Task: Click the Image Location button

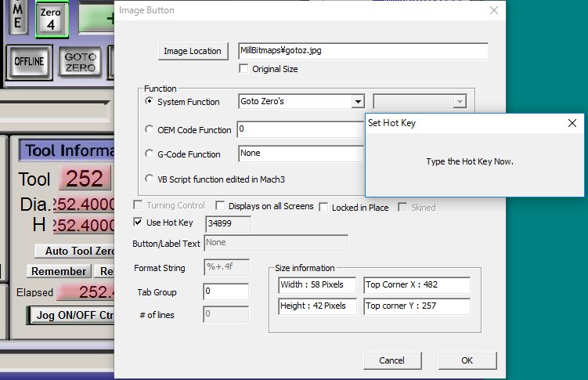Action: pos(193,51)
